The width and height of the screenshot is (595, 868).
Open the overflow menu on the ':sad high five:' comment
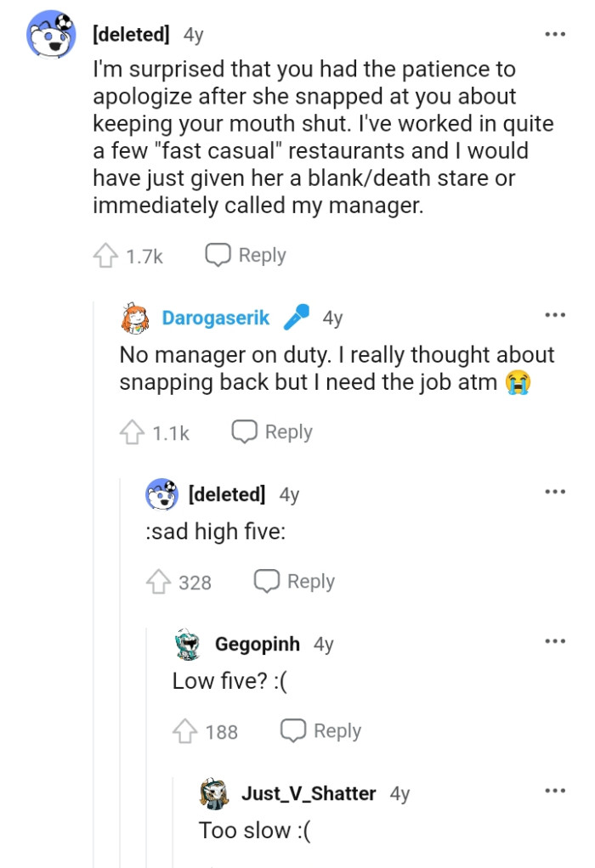click(x=554, y=491)
